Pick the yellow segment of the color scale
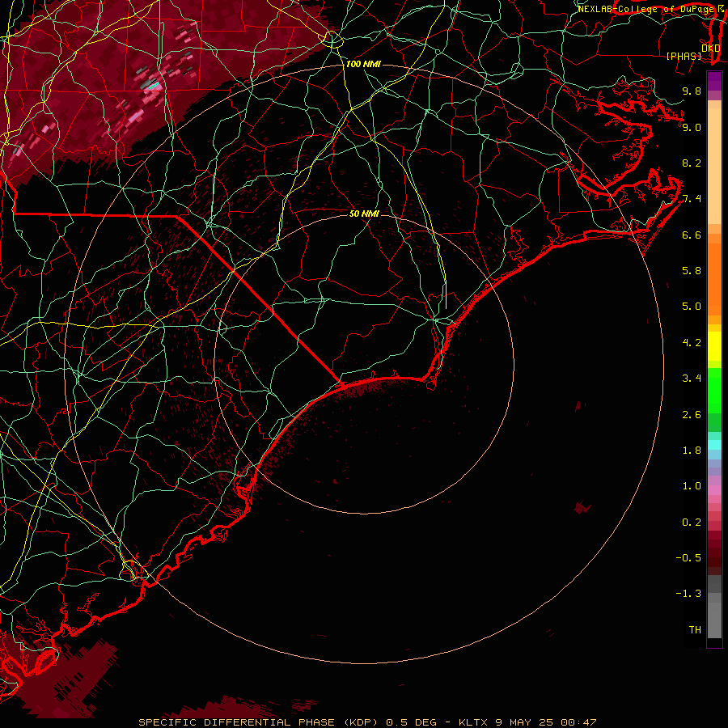This screenshot has width=728, height=728. click(x=714, y=346)
